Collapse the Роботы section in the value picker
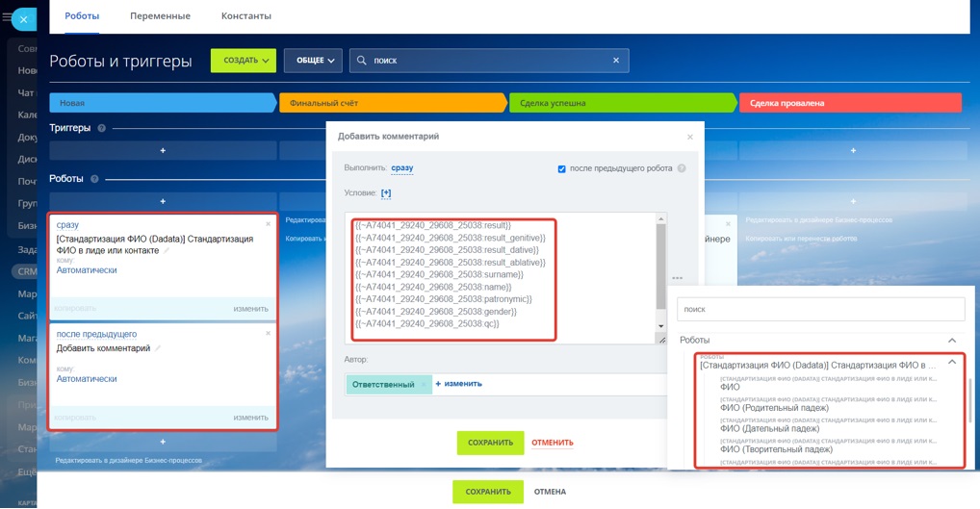The image size is (980, 509). (x=952, y=341)
